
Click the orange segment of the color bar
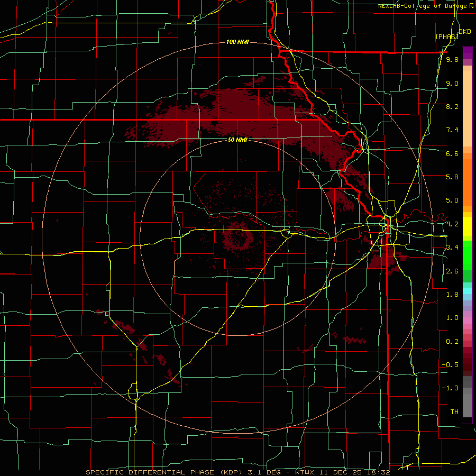(x=467, y=182)
